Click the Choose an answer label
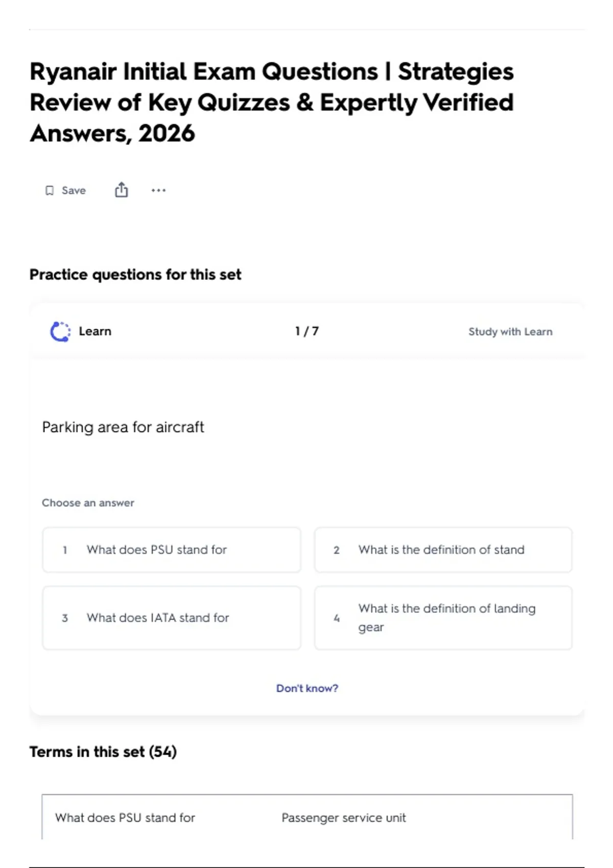The width and height of the screenshot is (613, 868). pyautogui.click(x=88, y=503)
